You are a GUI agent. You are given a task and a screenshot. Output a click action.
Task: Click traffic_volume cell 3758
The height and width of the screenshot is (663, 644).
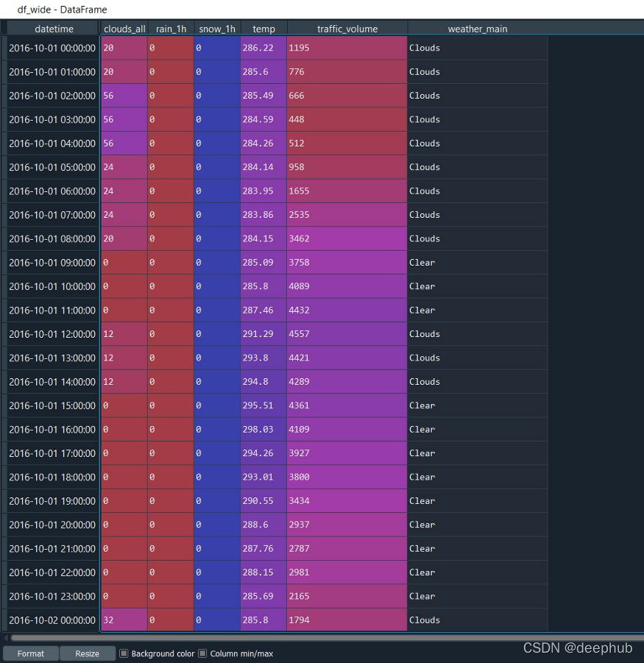(x=347, y=263)
